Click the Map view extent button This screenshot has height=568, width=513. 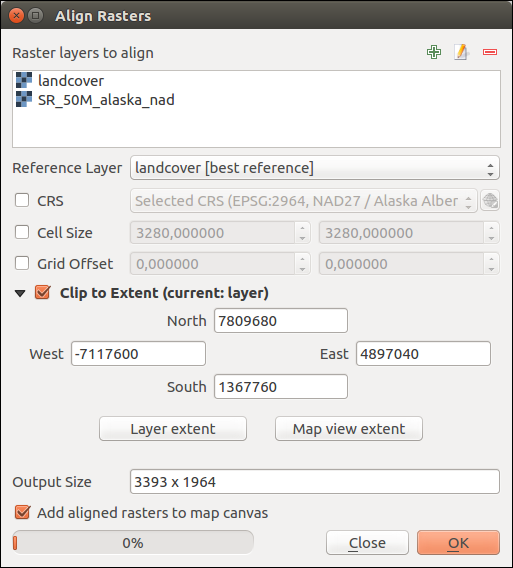pos(349,429)
